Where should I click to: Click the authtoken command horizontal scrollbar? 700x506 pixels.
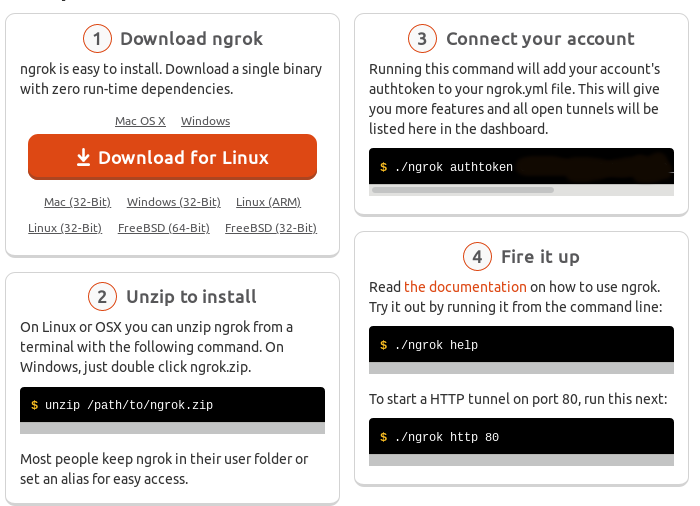[462, 189]
